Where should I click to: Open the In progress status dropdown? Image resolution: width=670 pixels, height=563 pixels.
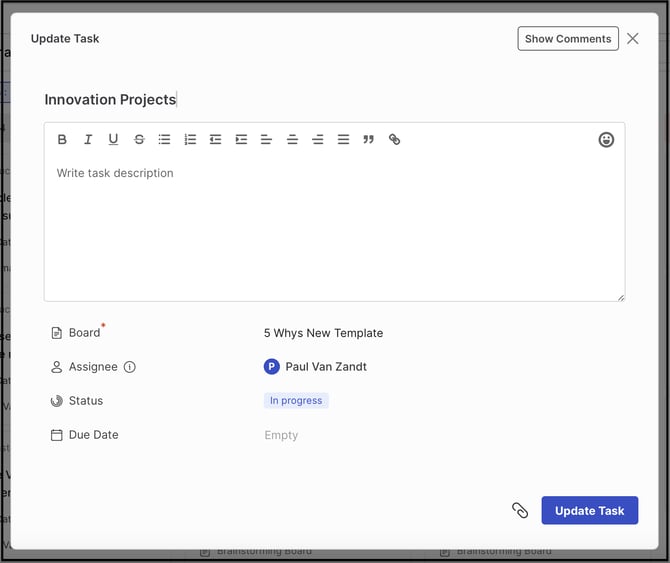point(296,401)
